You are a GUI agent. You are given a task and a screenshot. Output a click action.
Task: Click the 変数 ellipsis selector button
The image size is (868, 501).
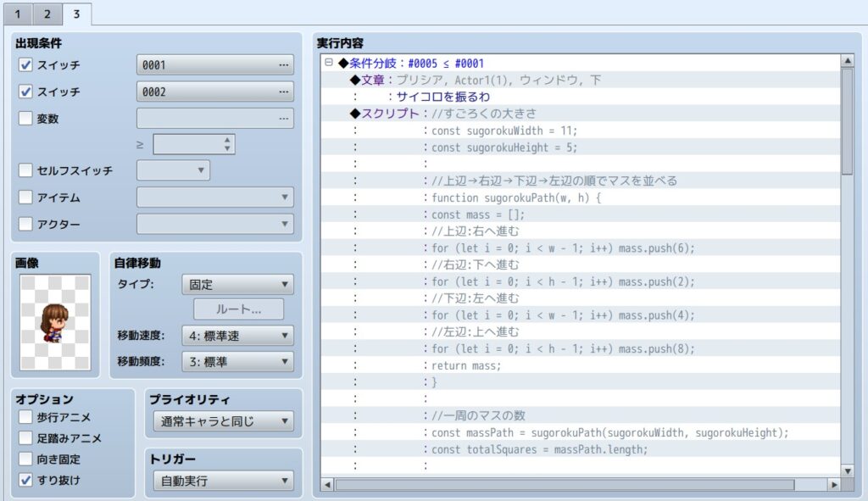pos(283,118)
